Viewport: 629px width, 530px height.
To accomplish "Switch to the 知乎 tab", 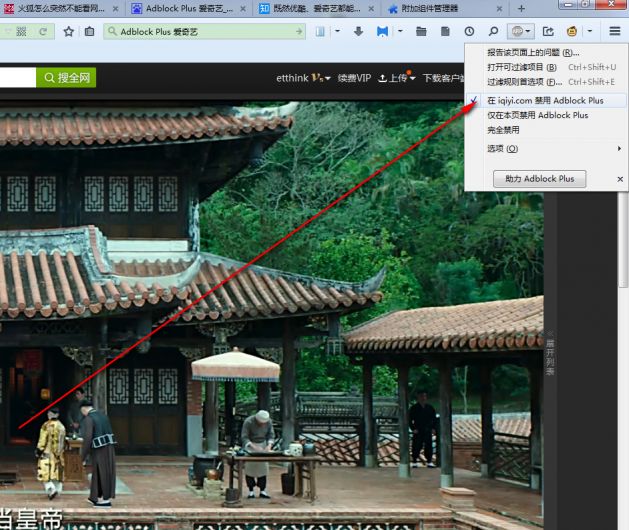I will 317,8.
